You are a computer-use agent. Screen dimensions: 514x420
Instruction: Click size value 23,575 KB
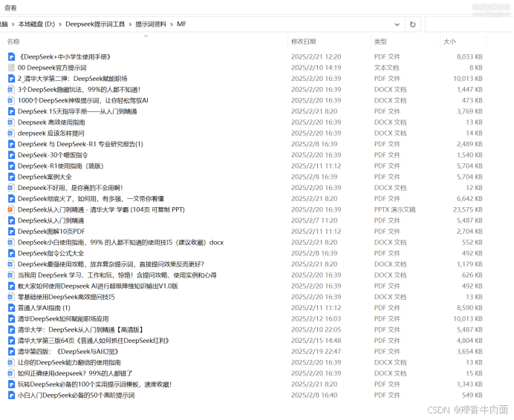click(468, 210)
